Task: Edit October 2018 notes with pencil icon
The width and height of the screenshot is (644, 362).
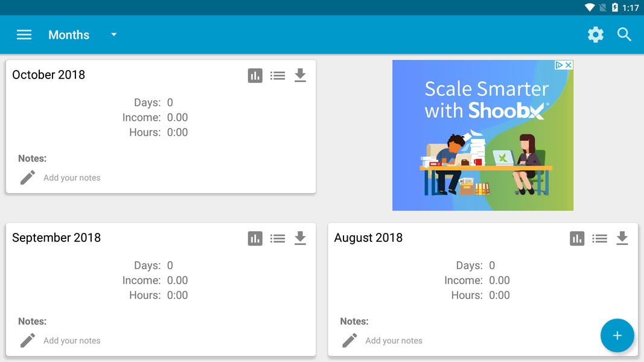Action: (28, 178)
